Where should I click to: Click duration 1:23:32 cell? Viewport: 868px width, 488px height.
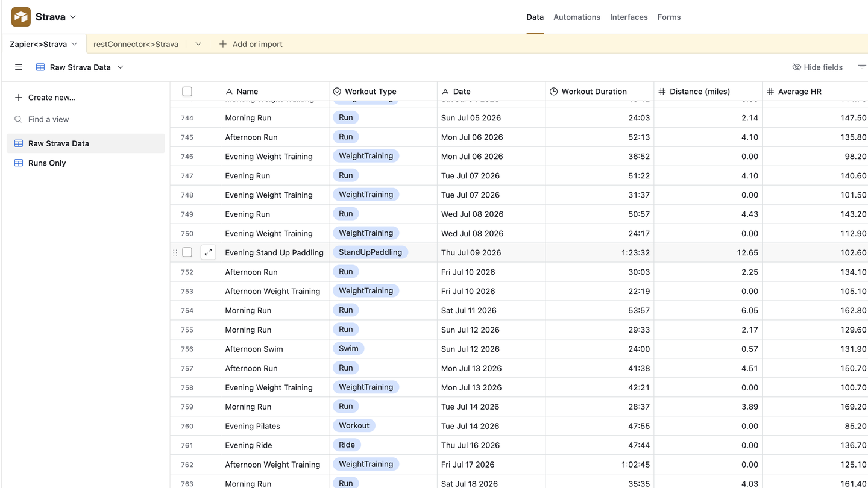pos(600,252)
